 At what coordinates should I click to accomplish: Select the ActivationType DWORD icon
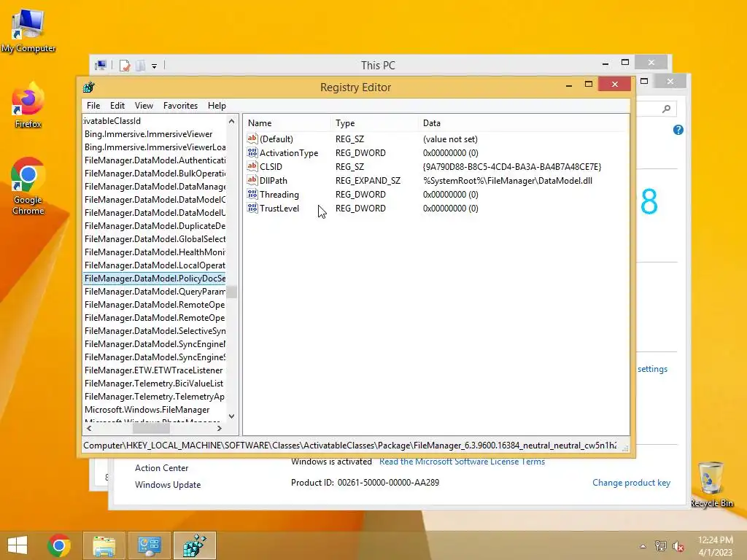click(x=252, y=152)
